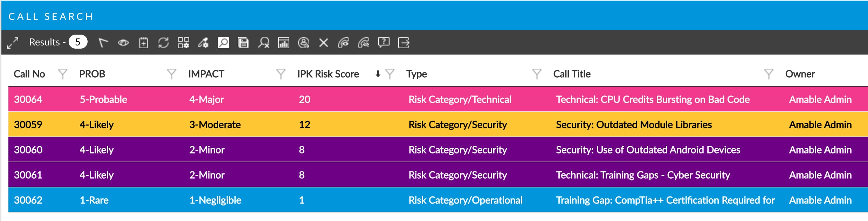
Task: Open 'Security: Outdated Module Libraries' call
Action: tap(634, 124)
